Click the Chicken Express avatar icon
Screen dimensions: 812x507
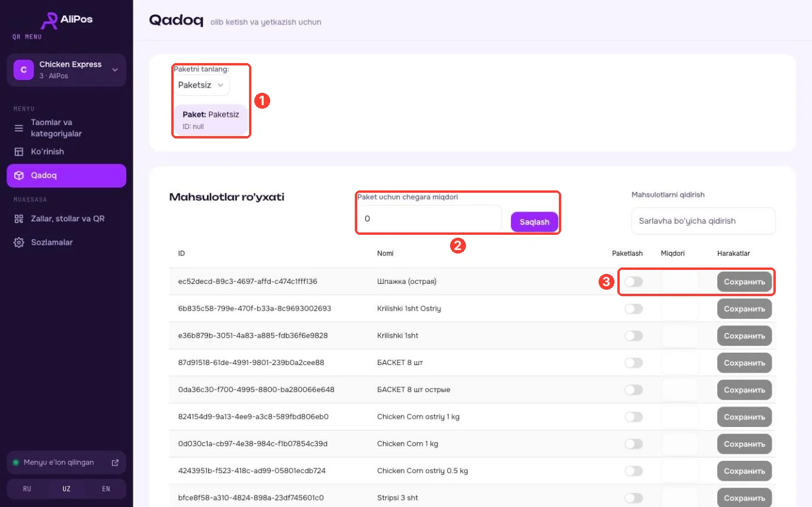pyautogui.click(x=23, y=70)
